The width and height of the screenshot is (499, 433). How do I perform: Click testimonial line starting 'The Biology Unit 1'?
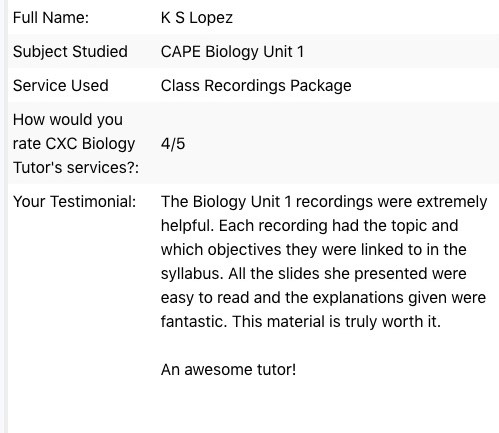tap(324, 202)
